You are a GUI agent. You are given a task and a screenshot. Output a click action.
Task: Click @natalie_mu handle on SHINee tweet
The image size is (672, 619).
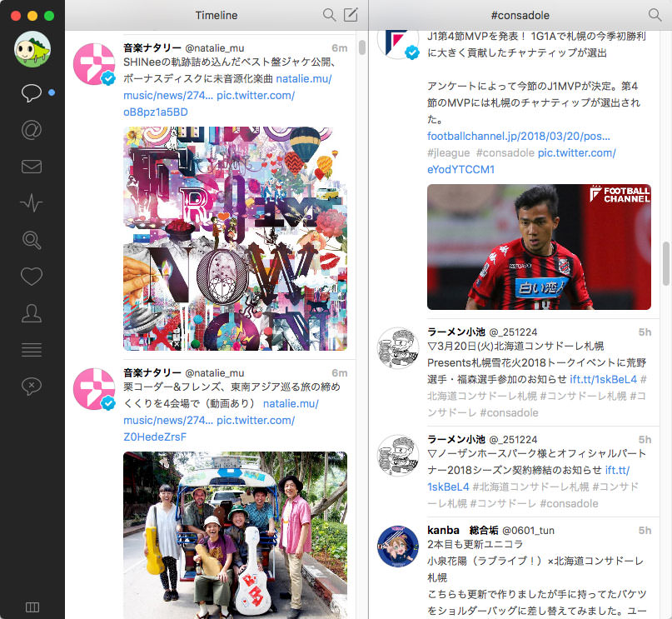pos(214,48)
